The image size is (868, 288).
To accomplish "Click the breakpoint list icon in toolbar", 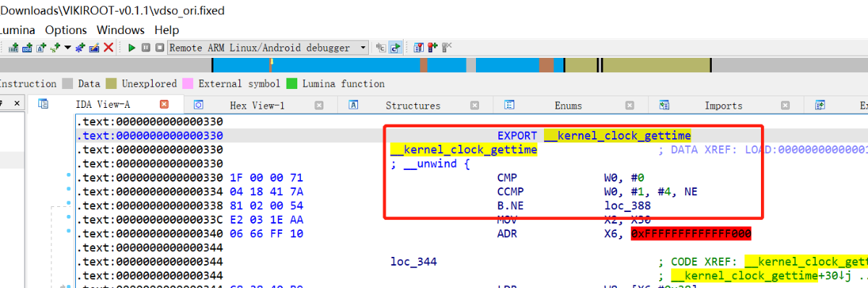I will pos(419,48).
